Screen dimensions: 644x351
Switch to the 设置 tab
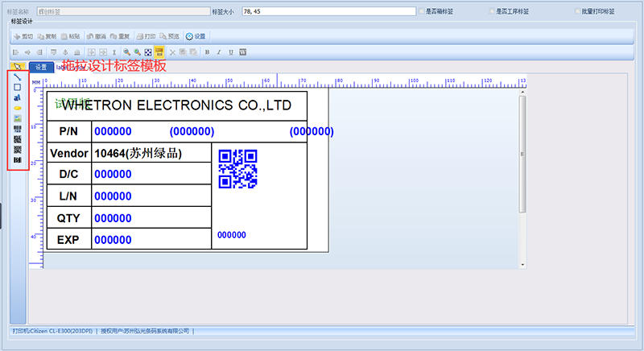click(x=41, y=68)
